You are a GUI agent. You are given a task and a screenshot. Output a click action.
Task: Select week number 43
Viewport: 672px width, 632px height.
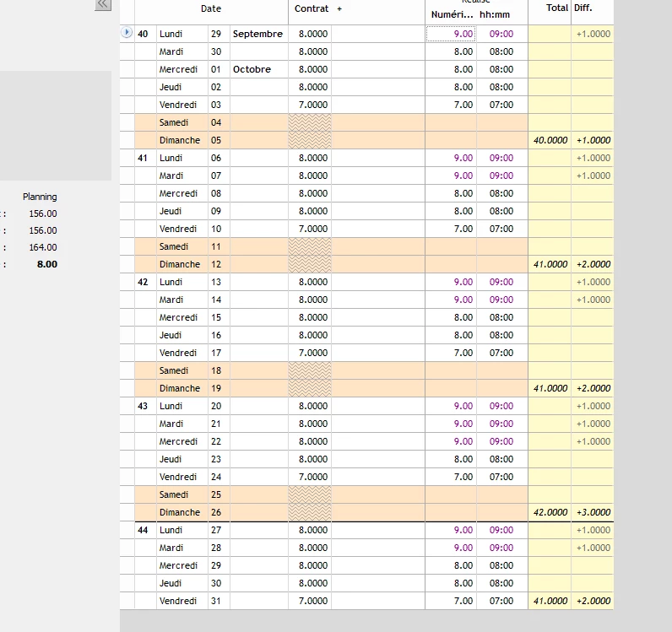(143, 406)
